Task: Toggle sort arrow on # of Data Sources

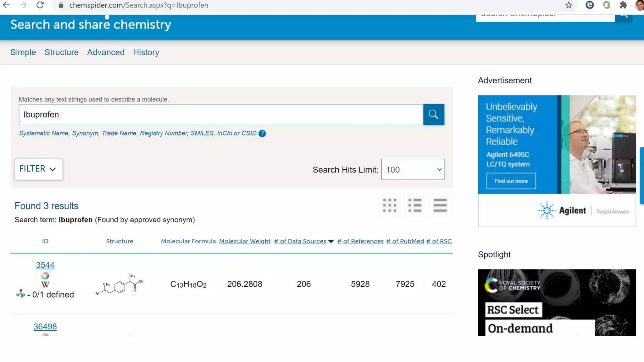Action: point(331,242)
